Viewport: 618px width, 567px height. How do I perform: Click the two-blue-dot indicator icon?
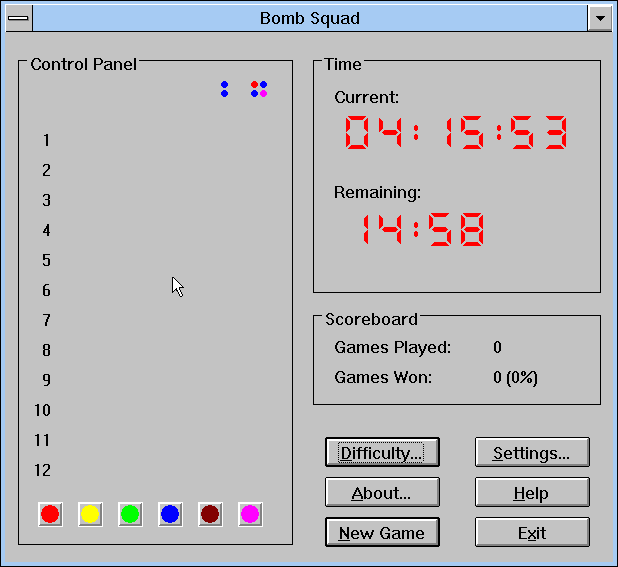[x=224, y=89]
